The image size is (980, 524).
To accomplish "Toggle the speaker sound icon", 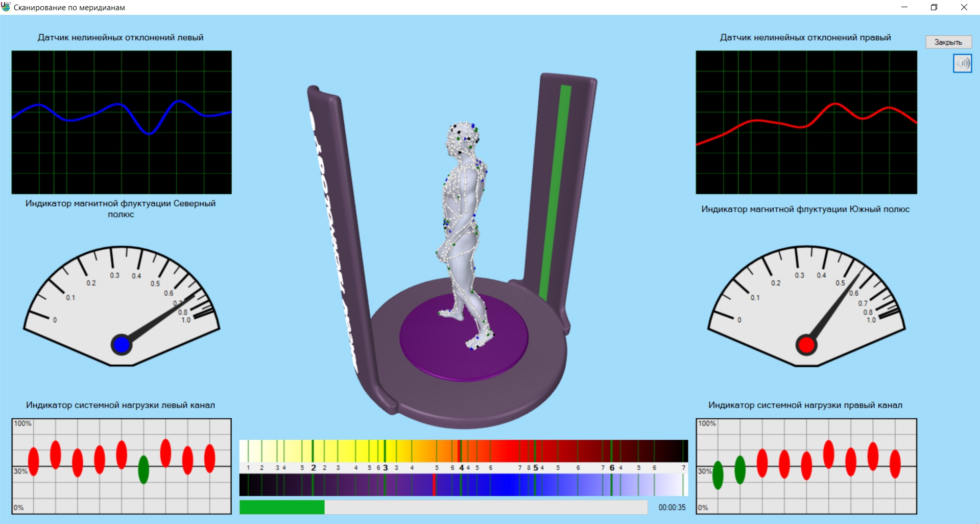I will 962,63.
